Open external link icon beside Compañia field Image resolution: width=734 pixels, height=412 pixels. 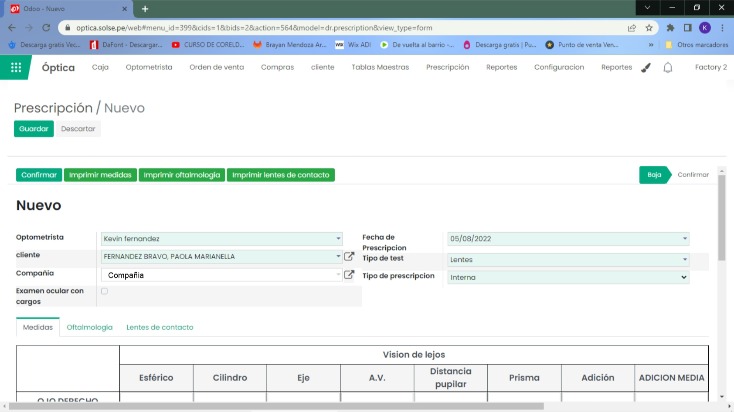click(x=349, y=274)
